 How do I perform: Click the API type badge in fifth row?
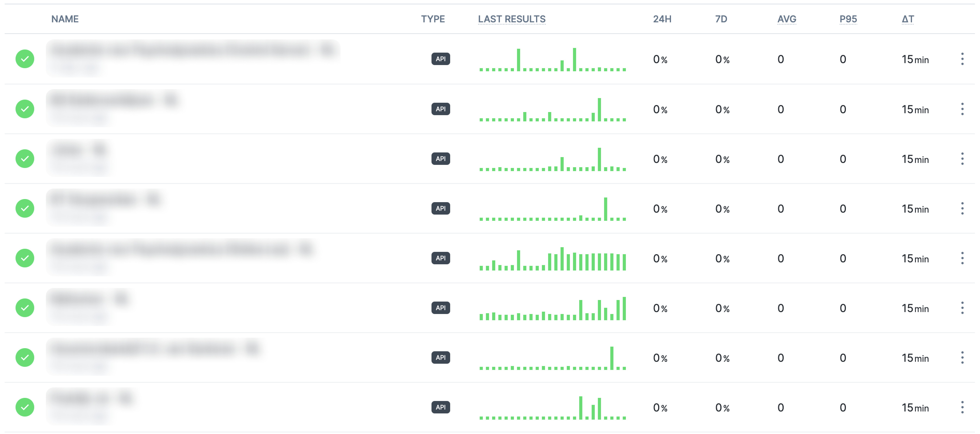pos(441,258)
